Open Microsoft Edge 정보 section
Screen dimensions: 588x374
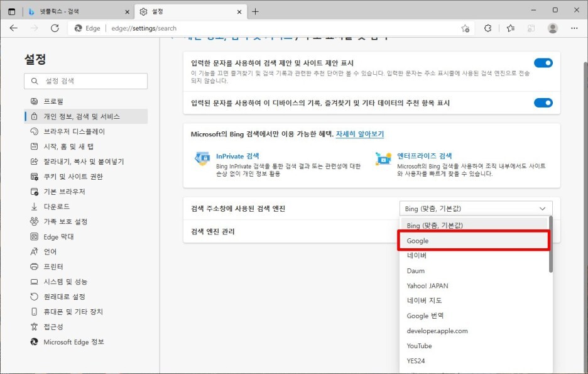pyautogui.click(x=86, y=342)
